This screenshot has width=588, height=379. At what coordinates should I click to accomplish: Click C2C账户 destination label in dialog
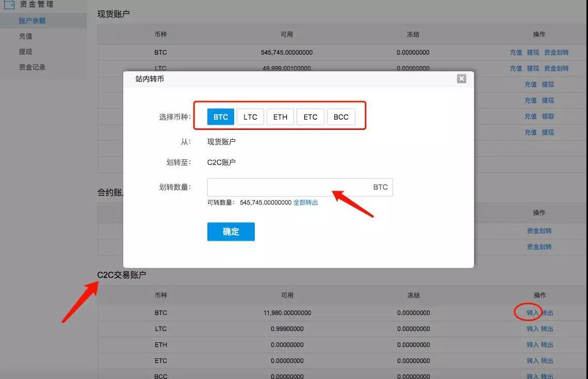click(221, 162)
